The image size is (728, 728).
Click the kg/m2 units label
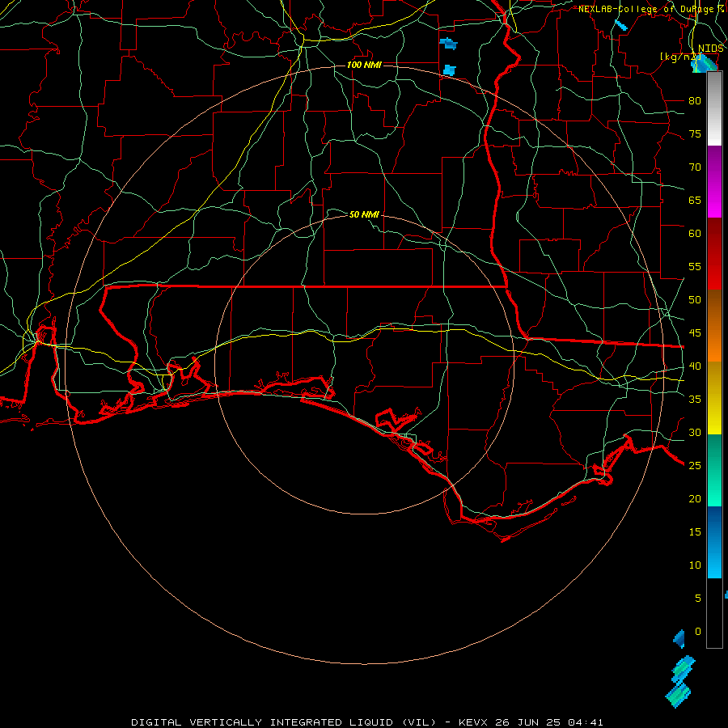click(680, 57)
